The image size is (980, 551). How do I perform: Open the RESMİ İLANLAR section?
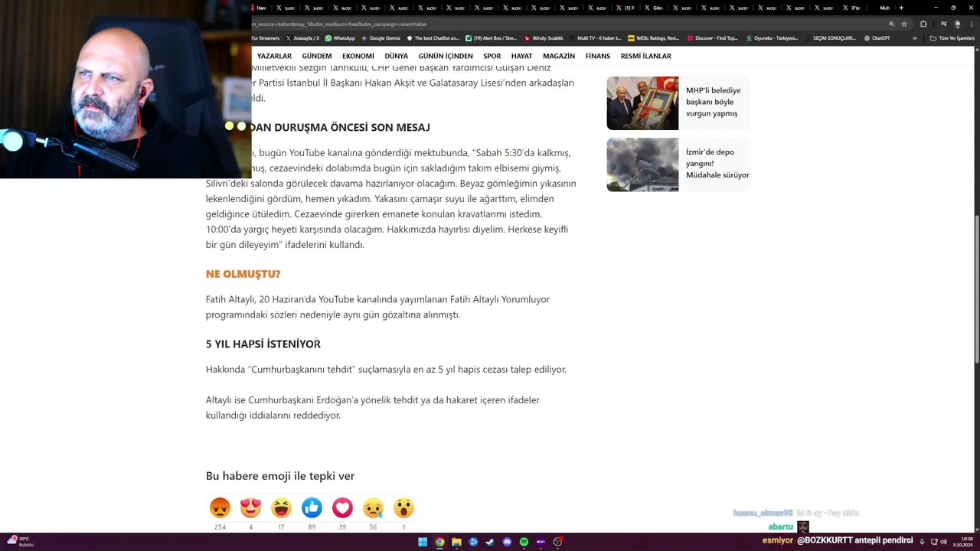(645, 56)
